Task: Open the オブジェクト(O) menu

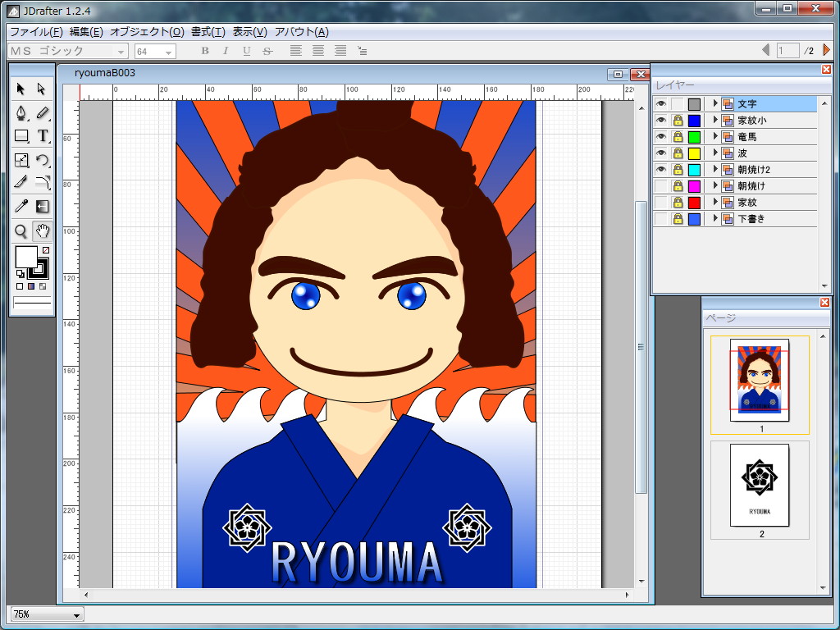Action: tap(147, 32)
